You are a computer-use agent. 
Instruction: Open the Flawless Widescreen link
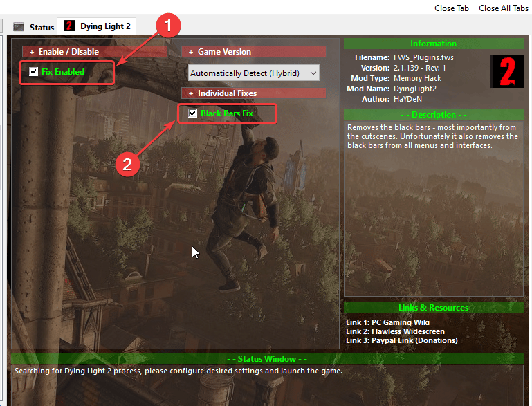(408, 331)
